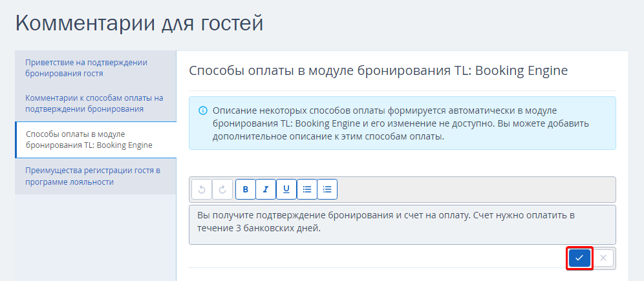Select "Способы оплаты в модуле бронирования" tab

coord(96,140)
